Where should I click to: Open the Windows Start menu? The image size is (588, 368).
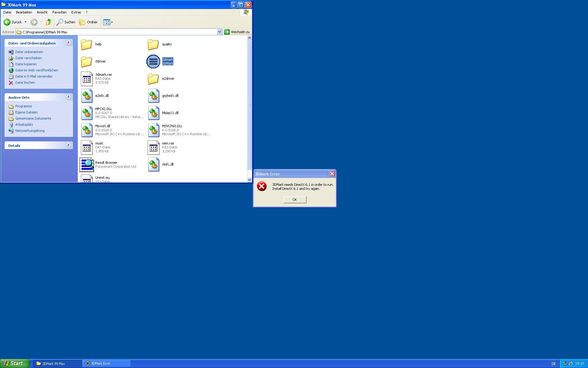click(x=15, y=363)
